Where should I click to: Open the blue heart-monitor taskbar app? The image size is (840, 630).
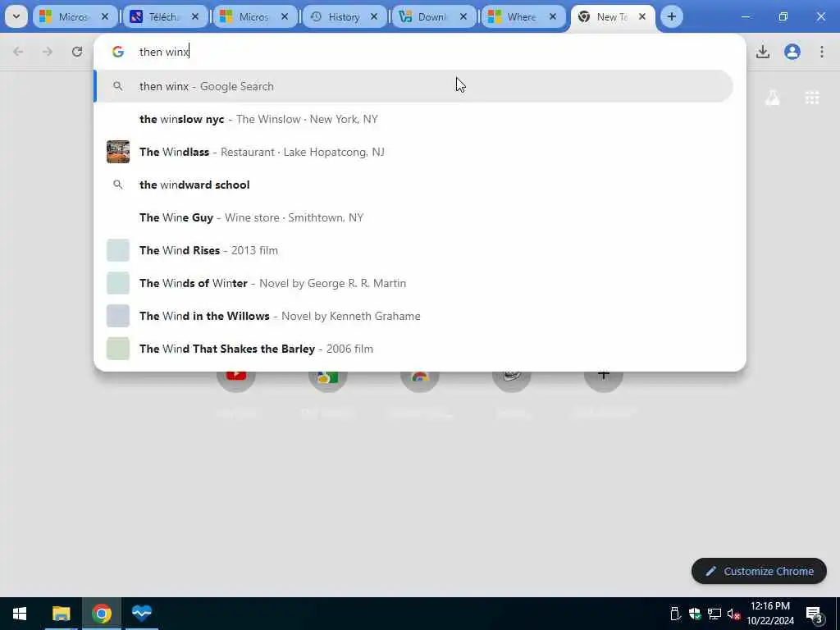[x=142, y=614]
